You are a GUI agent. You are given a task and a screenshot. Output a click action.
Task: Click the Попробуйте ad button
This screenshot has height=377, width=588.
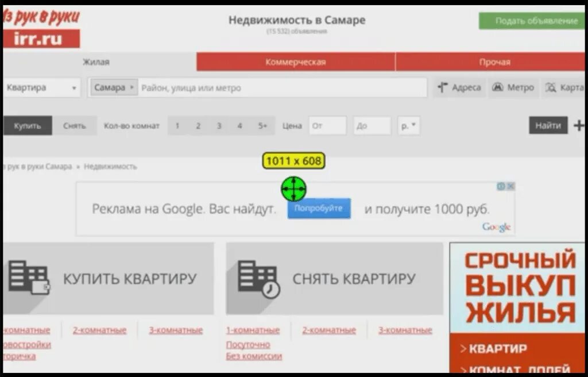tap(319, 209)
